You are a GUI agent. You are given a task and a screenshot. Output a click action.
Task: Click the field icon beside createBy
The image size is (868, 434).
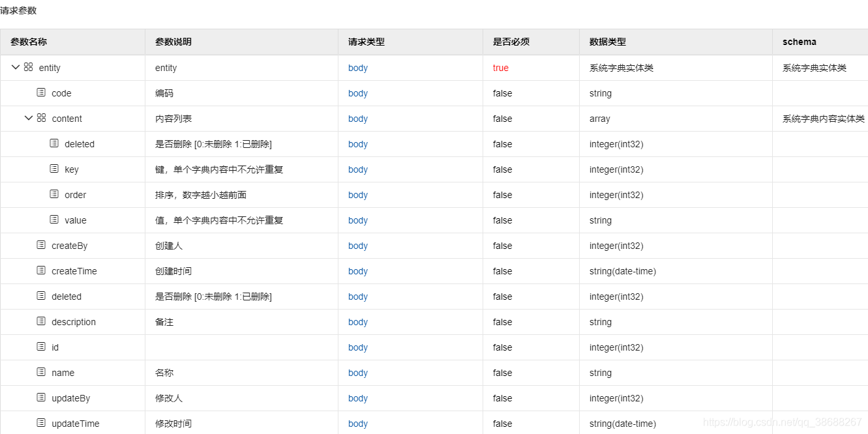pos(41,245)
